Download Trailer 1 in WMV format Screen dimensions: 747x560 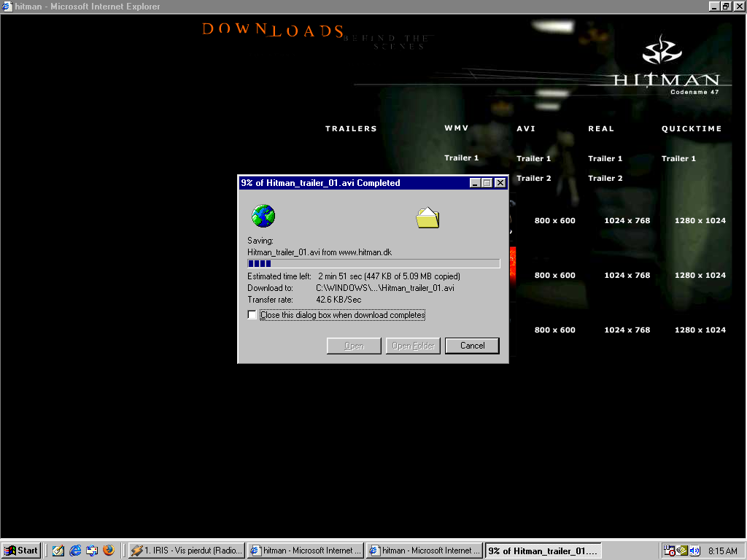coord(461,158)
